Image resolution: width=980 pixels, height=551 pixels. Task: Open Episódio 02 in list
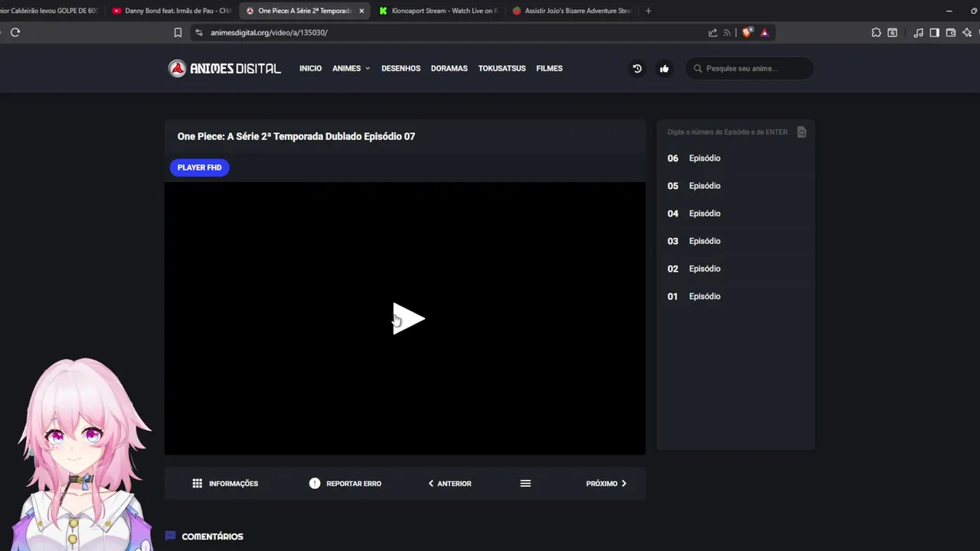[735, 269]
